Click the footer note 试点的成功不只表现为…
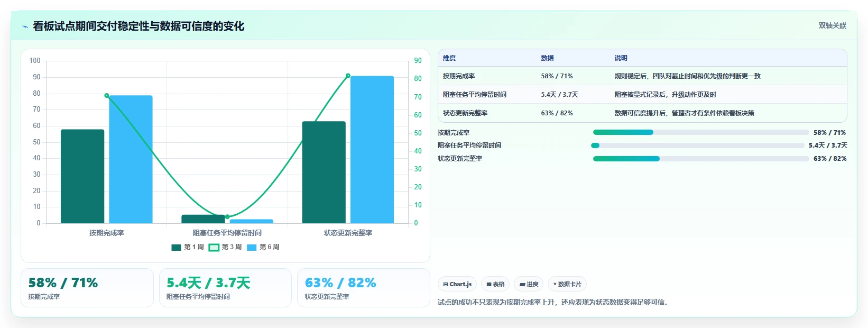The image size is (868, 328). [554, 303]
